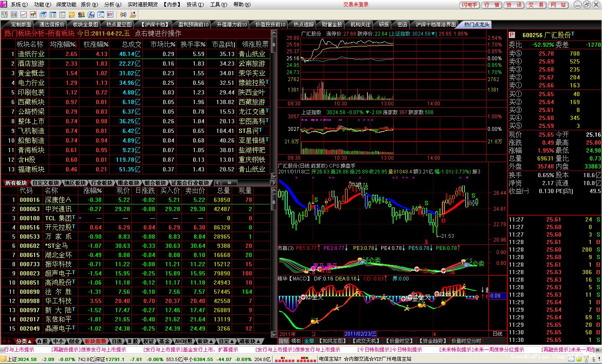This screenshot has height=364, width=602.
Task: Expand the 自定▲ bottom tab menu
Action: click(227, 341)
